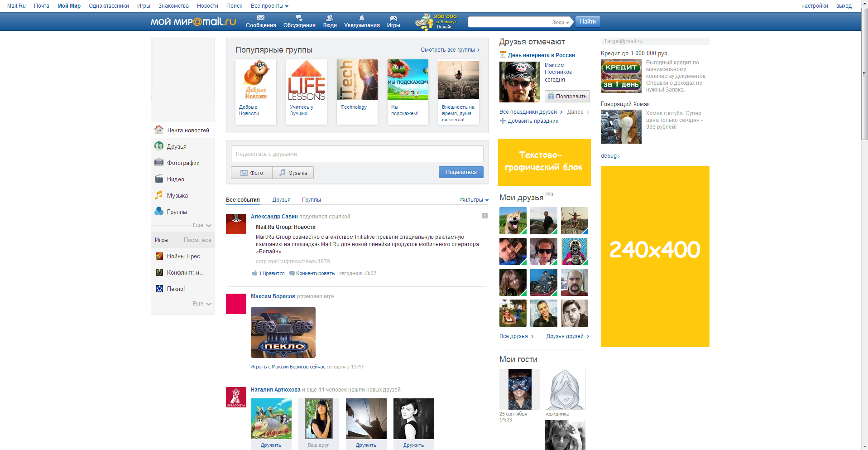The height and width of the screenshot is (450, 868).
Task: Switch to Все события tab
Action: [x=243, y=200]
